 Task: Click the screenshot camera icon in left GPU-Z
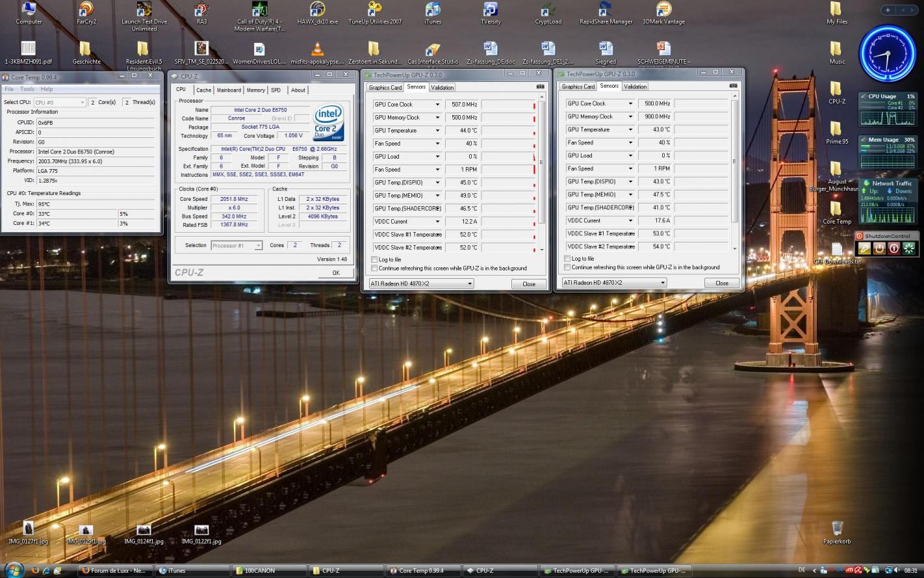click(x=540, y=87)
